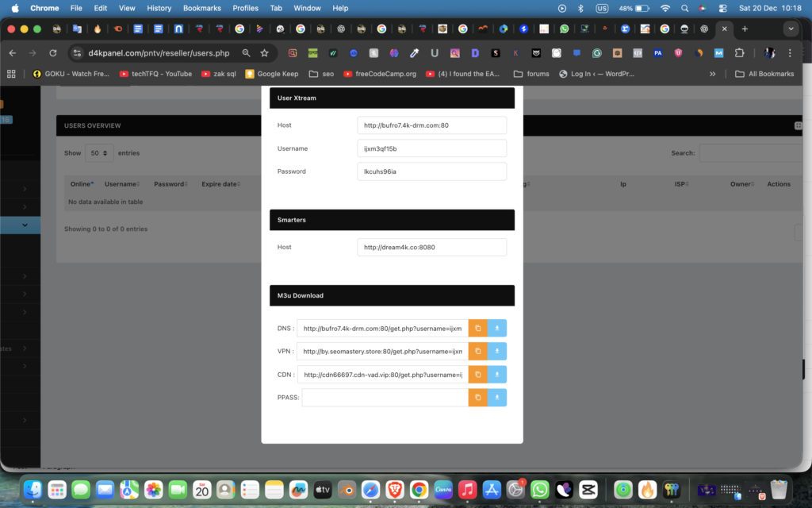Download the PPASS file

(x=497, y=398)
